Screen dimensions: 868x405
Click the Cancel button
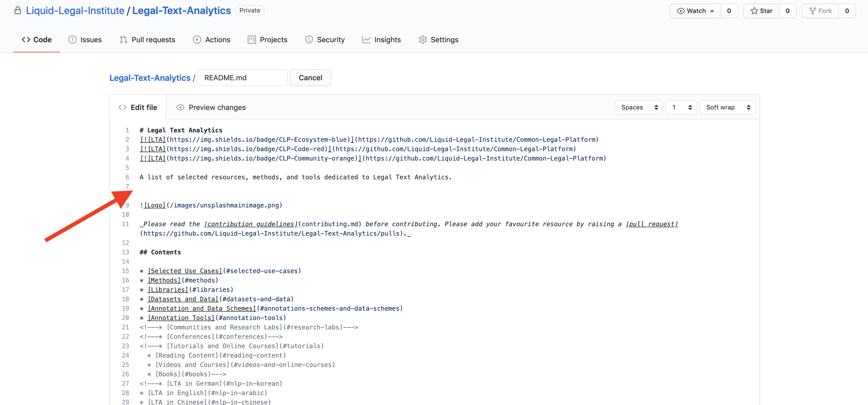click(310, 77)
